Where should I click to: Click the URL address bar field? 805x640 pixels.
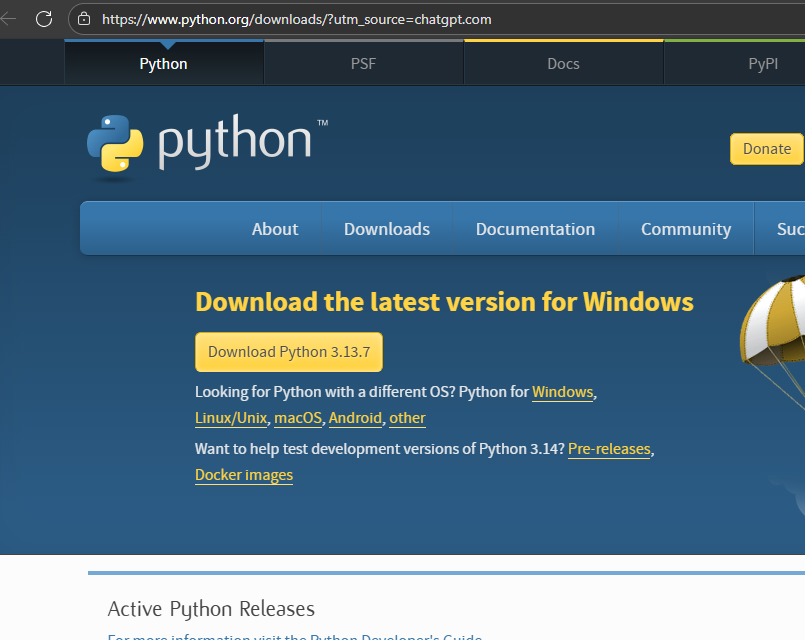pos(400,19)
